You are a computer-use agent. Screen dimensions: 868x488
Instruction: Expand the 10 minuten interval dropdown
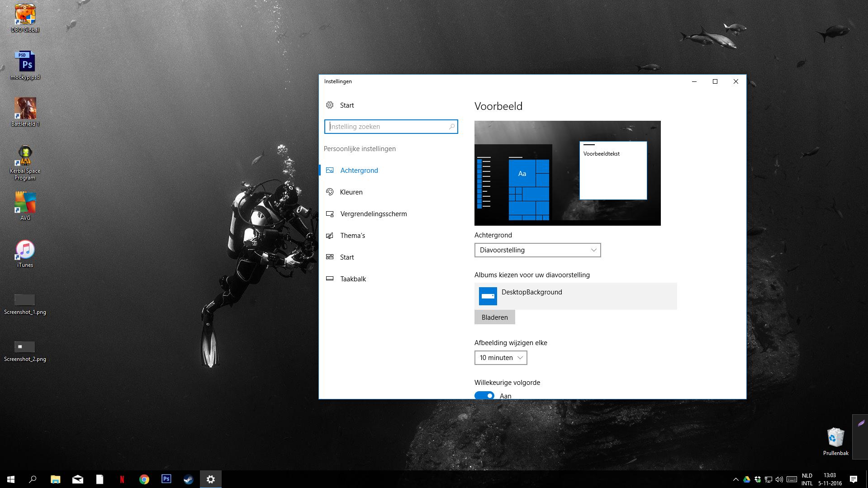pyautogui.click(x=500, y=358)
